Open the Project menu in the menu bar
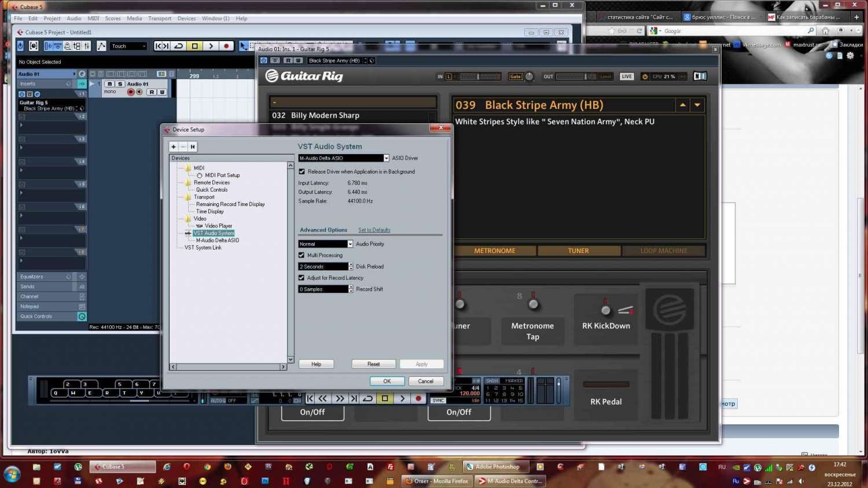Image resolution: width=868 pixels, height=488 pixels. click(x=52, y=19)
